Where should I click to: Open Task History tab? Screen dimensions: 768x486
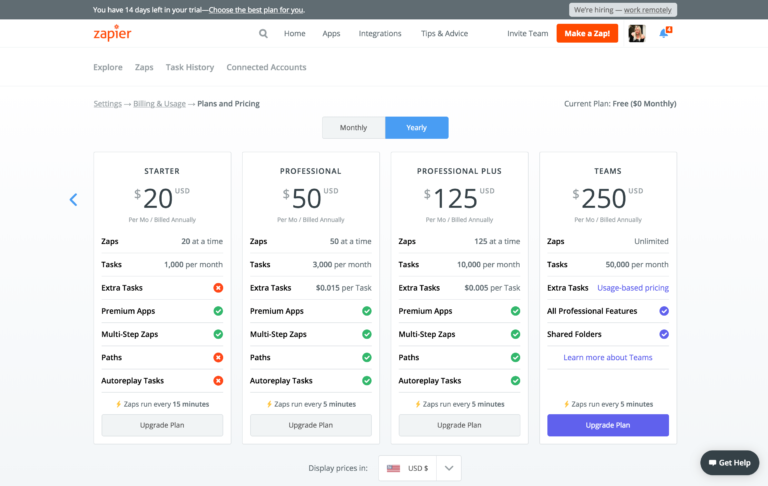pyautogui.click(x=190, y=67)
